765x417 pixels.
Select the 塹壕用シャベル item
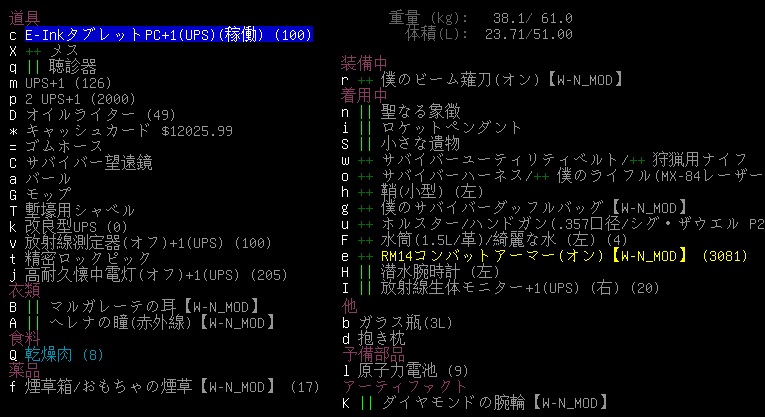80,211
